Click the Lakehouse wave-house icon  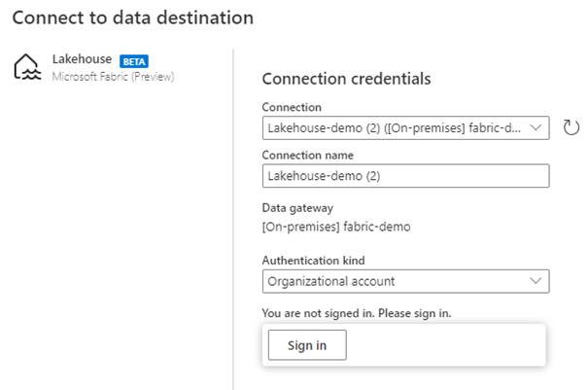[x=26, y=67]
